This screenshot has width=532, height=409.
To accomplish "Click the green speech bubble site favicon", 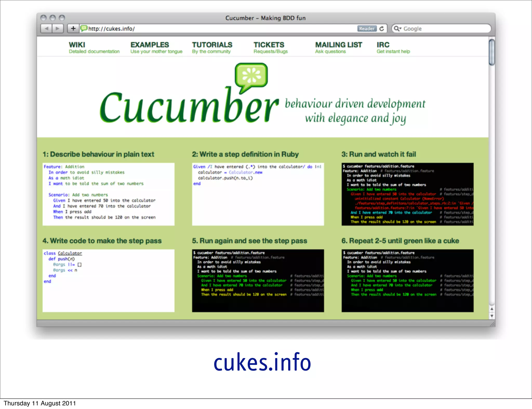I will [84, 28].
